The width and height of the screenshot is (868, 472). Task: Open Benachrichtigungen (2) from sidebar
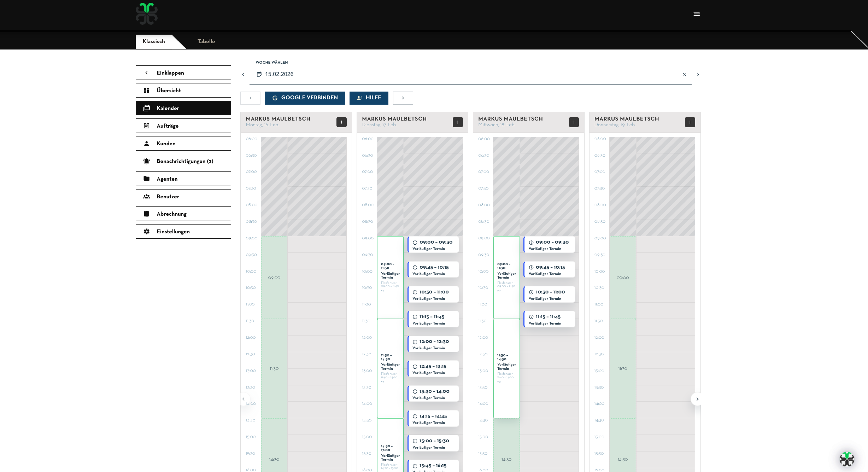183,161
